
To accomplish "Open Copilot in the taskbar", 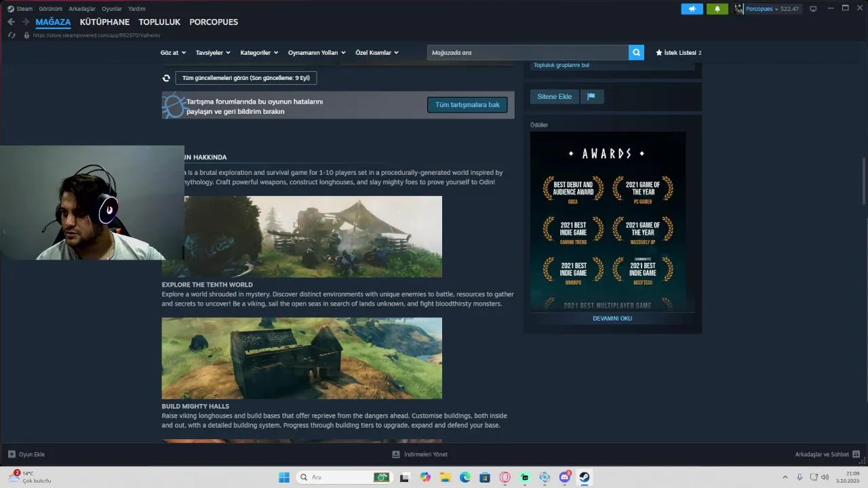I will click(425, 477).
